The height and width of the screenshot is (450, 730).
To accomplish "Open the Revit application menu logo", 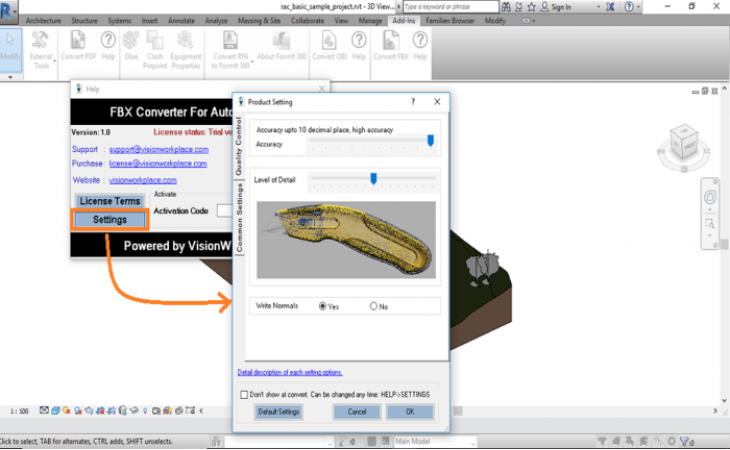I will pyautogui.click(x=7, y=10).
